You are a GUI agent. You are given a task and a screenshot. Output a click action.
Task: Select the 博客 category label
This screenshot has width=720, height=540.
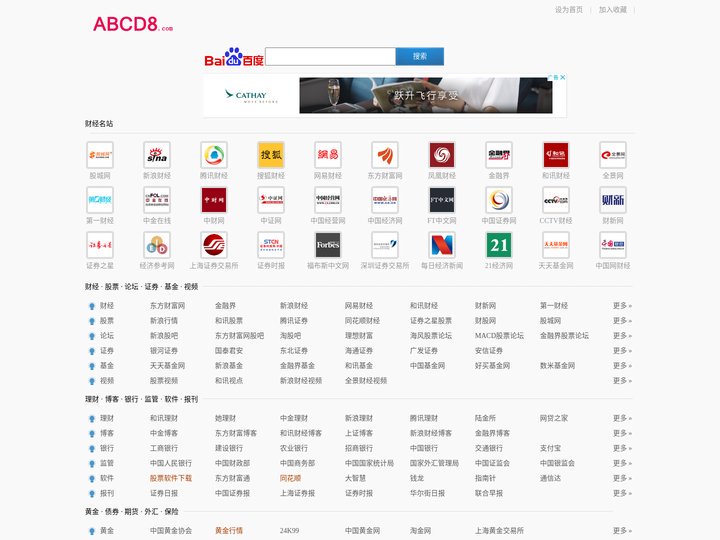pyautogui.click(x=107, y=433)
